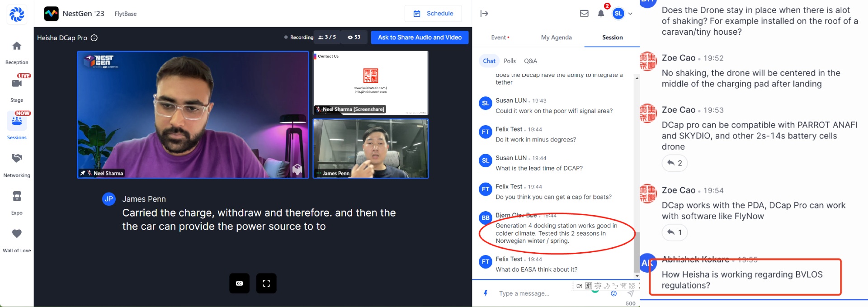The height and width of the screenshot is (307, 868).
Task: Open notifications bell icon
Action: 601,14
